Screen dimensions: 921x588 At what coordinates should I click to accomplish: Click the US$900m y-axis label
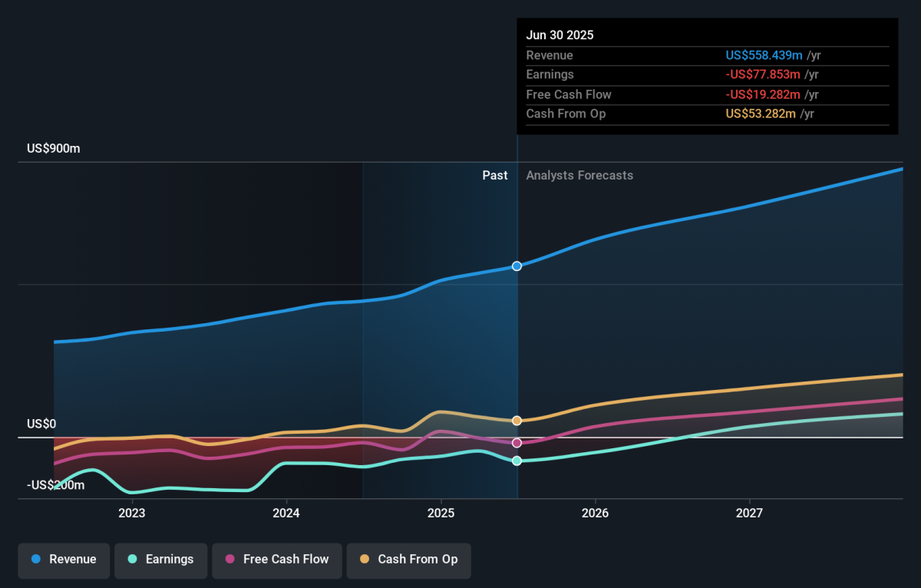click(x=54, y=149)
